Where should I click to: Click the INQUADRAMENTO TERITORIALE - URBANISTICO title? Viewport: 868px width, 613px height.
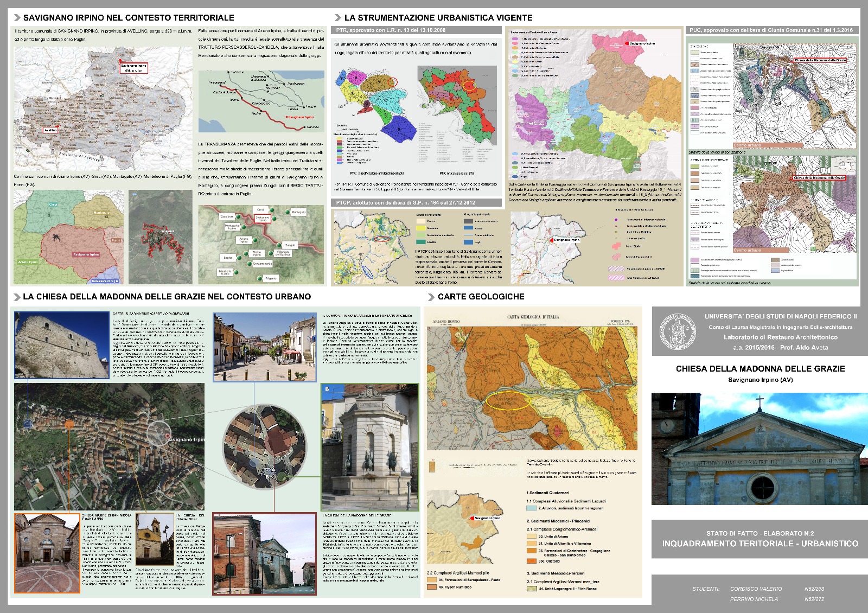[760, 544]
